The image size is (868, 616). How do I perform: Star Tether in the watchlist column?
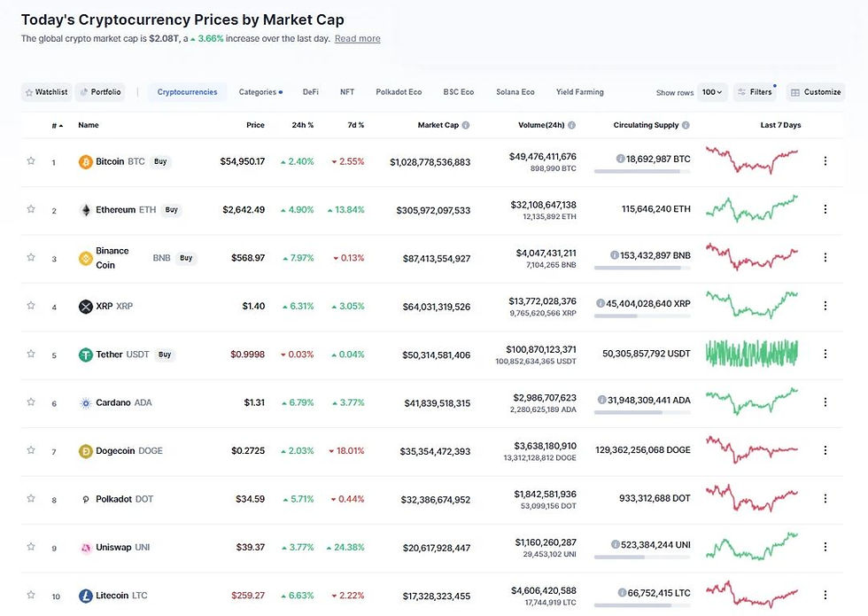[x=31, y=354]
